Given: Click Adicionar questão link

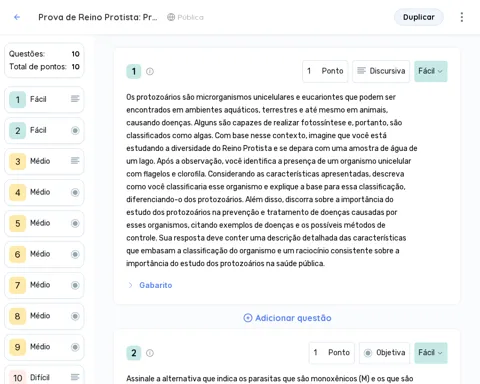Looking at the screenshot, I should click(287, 318).
